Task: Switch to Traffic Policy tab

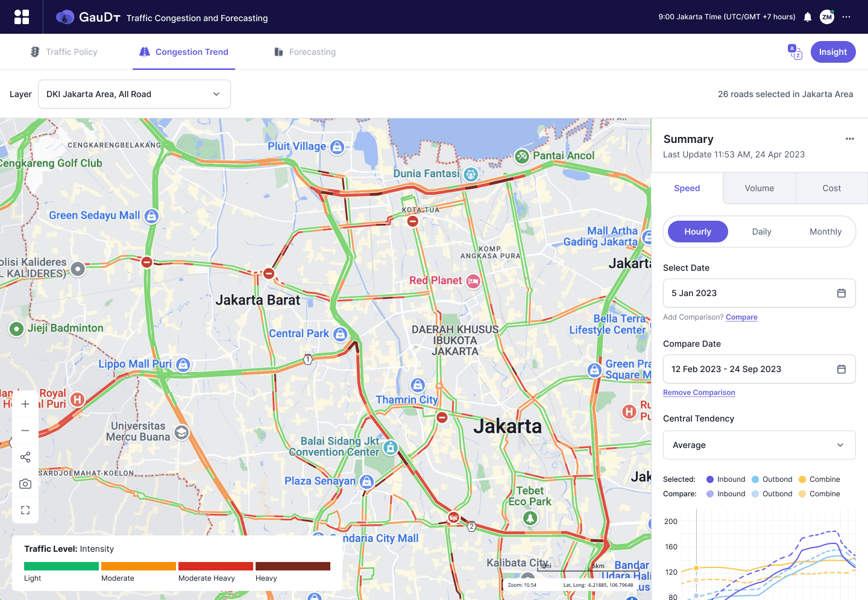Action: [x=64, y=52]
